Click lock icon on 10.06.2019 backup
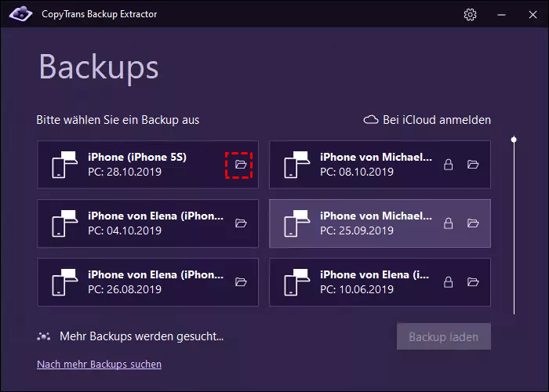The height and width of the screenshot is (392, 549). [x=449, y=282]
